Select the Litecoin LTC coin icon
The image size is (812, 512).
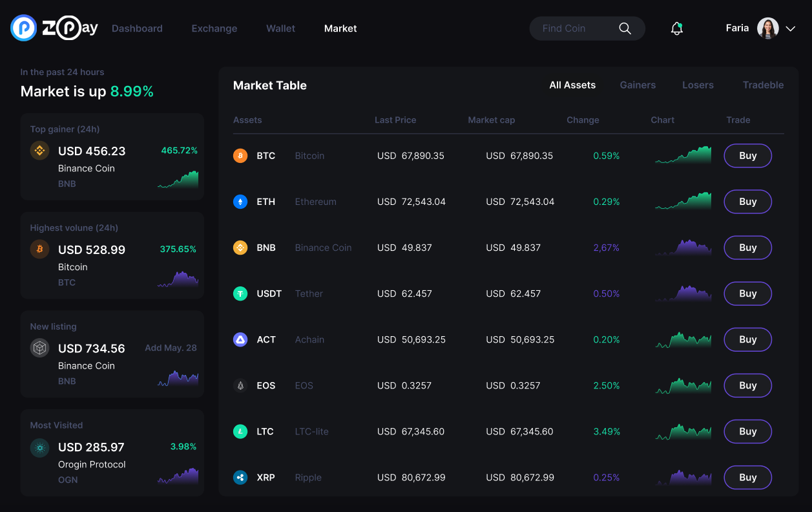[x=240, y=431]
